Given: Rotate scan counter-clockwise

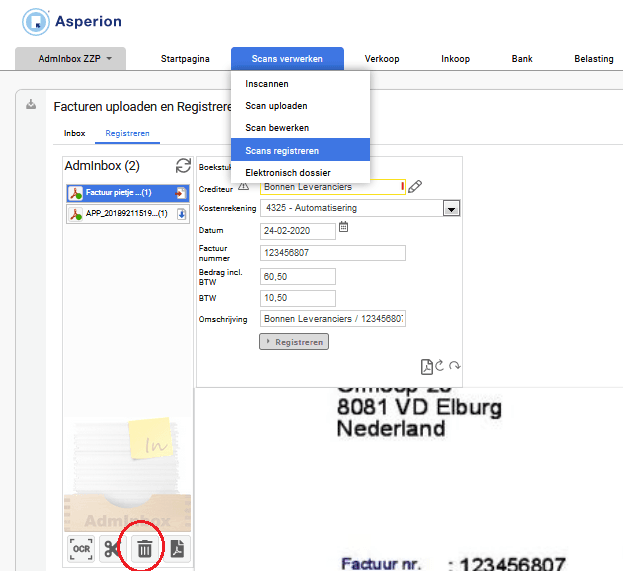Looking at the screenshot, I should coord(439,365).
